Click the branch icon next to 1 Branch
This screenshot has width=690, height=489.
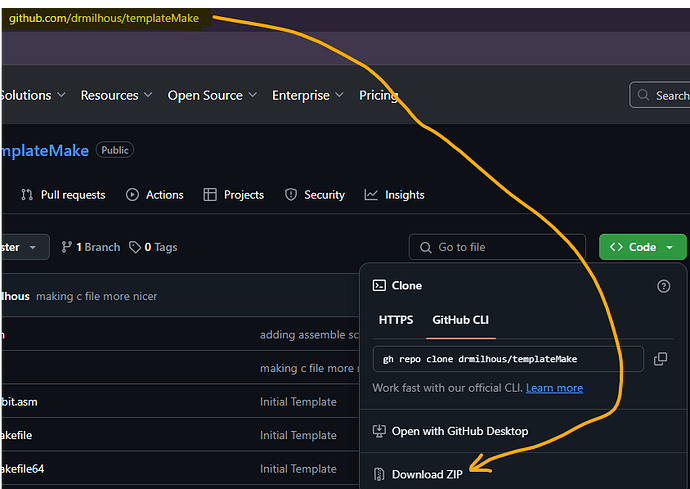coord(66,247)
